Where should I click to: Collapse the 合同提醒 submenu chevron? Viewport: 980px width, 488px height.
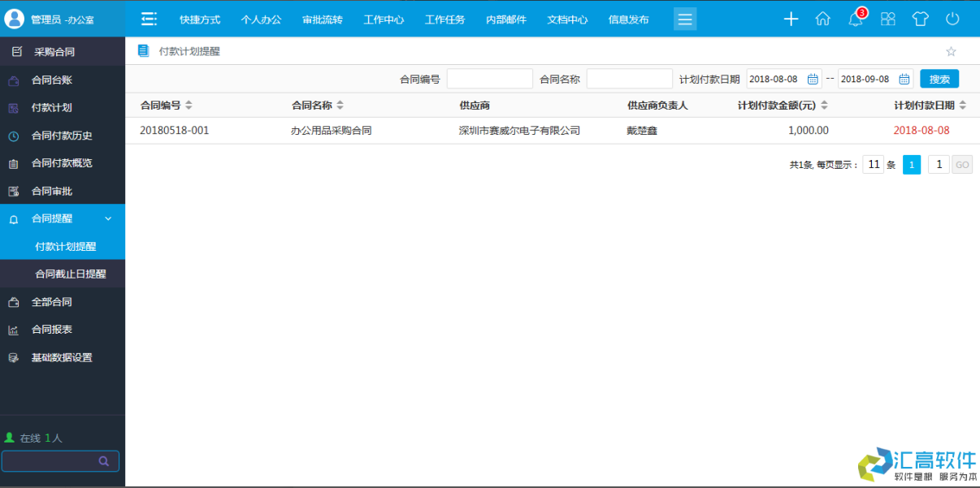(x=108, y=218)
